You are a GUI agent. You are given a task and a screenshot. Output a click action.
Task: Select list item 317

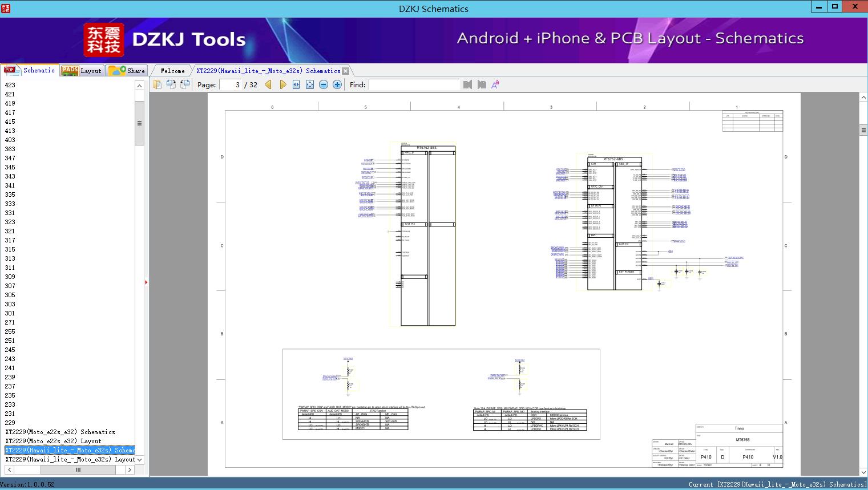point(10,240)
